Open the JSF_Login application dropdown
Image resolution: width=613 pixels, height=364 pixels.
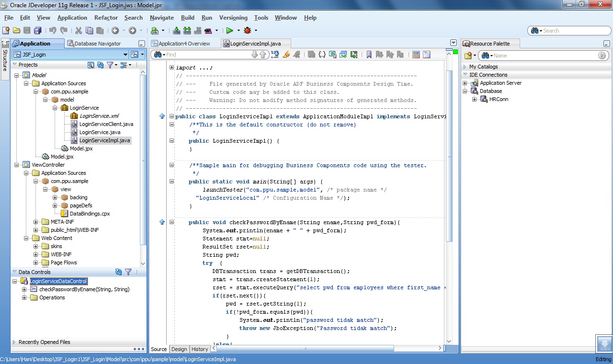(125, 55)
